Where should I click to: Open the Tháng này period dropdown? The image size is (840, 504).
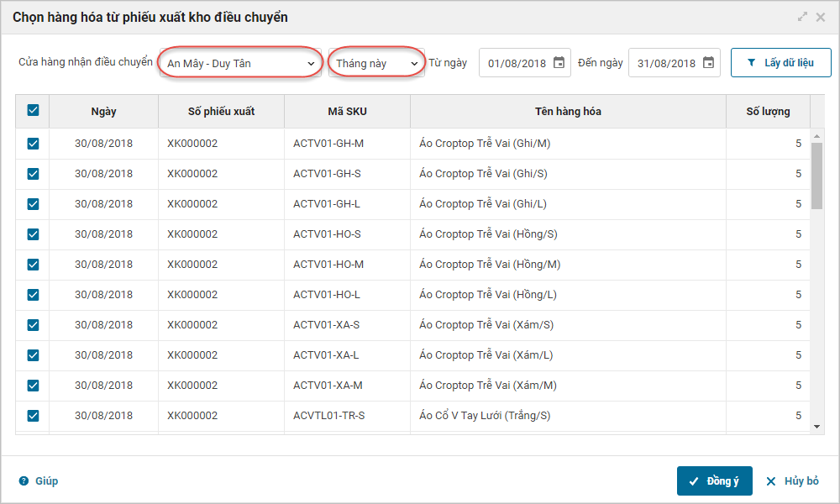(x=376, y=63)
